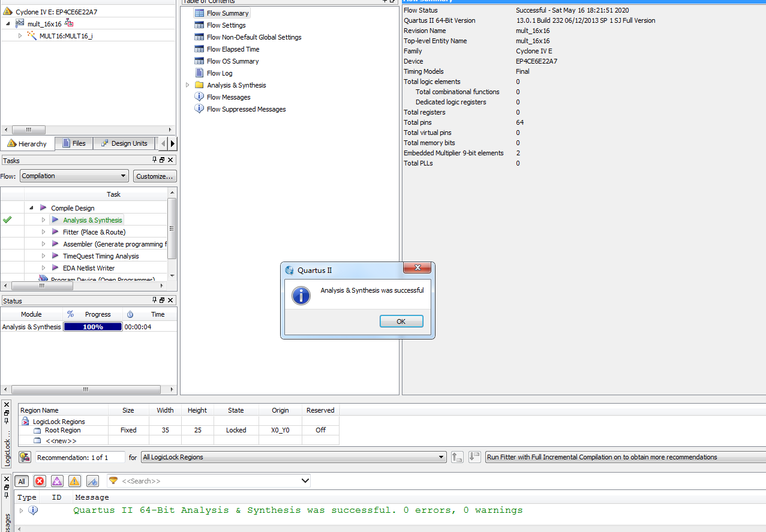Open the Flow Messages report

coord(229,97)
